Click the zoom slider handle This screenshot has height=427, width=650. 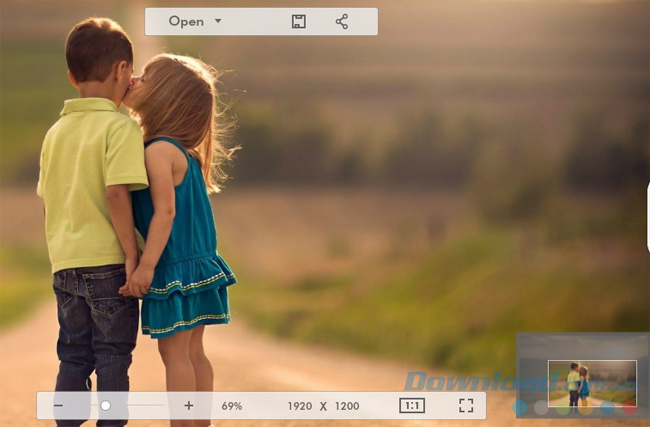(x=105, y=405)
